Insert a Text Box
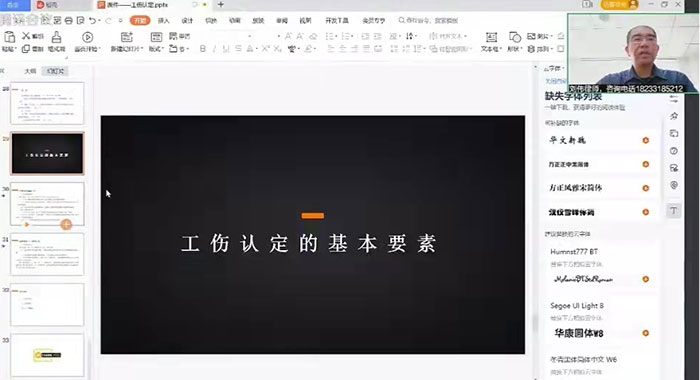This screenshot has width=700, height=380. [x=491, y=37]
